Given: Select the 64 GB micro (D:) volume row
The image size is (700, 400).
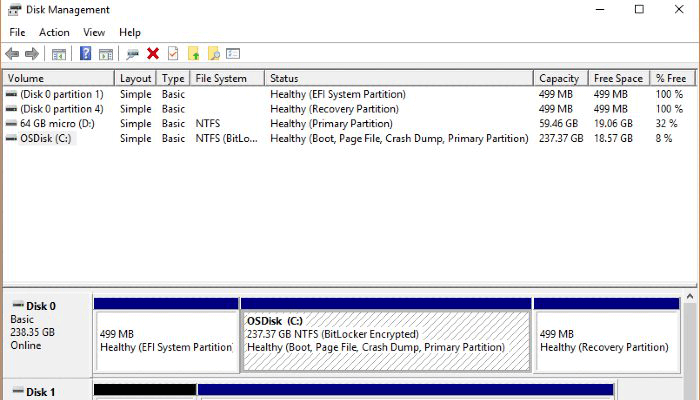Looking at the screenshot, I should [349, 124].
